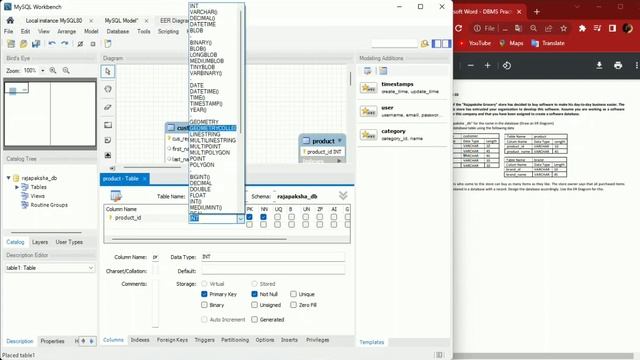Viewport: 640px width, 360px height.
Task: Rotate the PDF in Chrome viewer
Action: (x=507, y=65)
